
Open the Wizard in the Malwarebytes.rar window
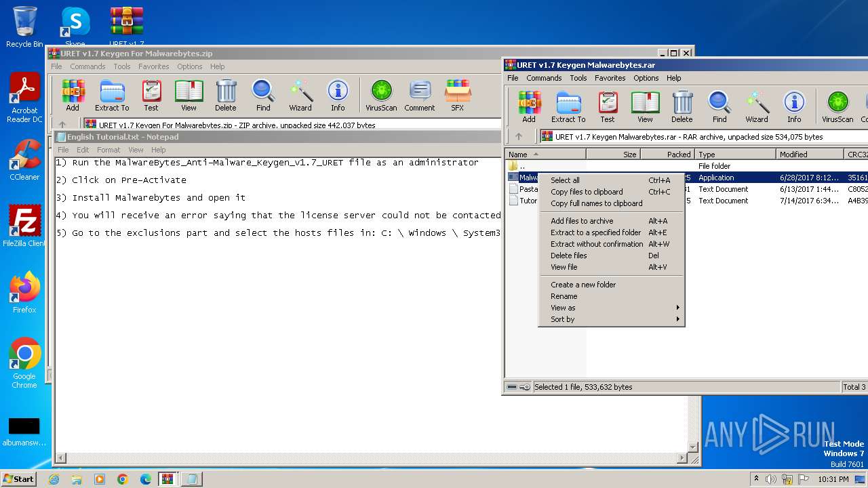click(757, 106)
